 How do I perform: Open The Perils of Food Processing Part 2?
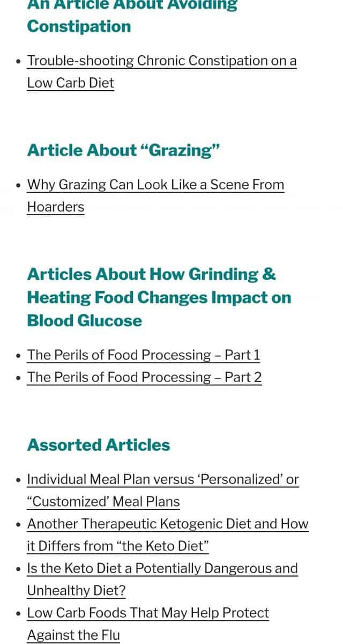(x=144, y=377)
